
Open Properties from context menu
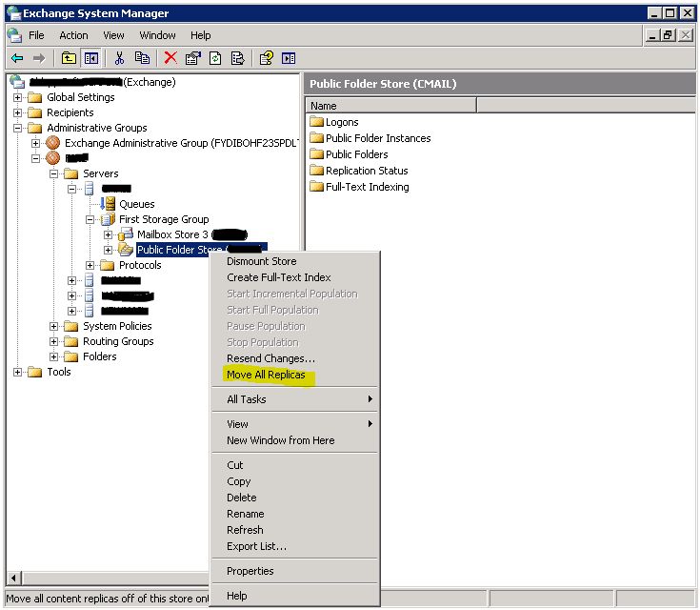pyautogui.click(x=294, y=571)
